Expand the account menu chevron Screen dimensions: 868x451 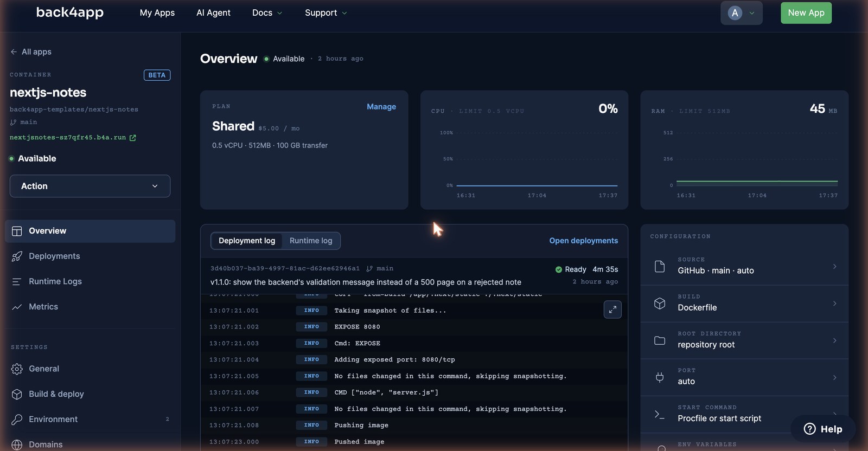tap(752, 13)
